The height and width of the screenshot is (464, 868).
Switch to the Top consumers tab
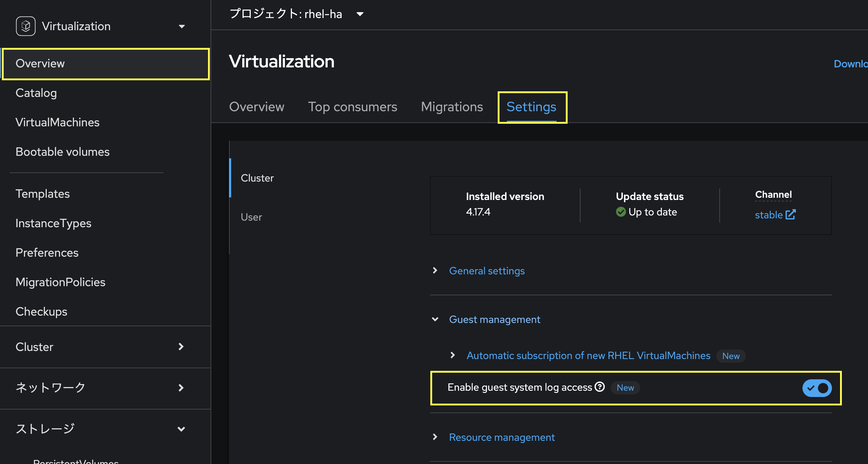[x=352, y=107]
